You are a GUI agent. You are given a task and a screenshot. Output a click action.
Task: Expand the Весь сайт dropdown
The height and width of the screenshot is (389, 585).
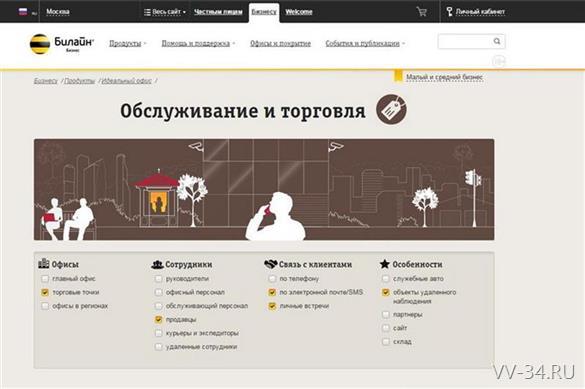165,12
